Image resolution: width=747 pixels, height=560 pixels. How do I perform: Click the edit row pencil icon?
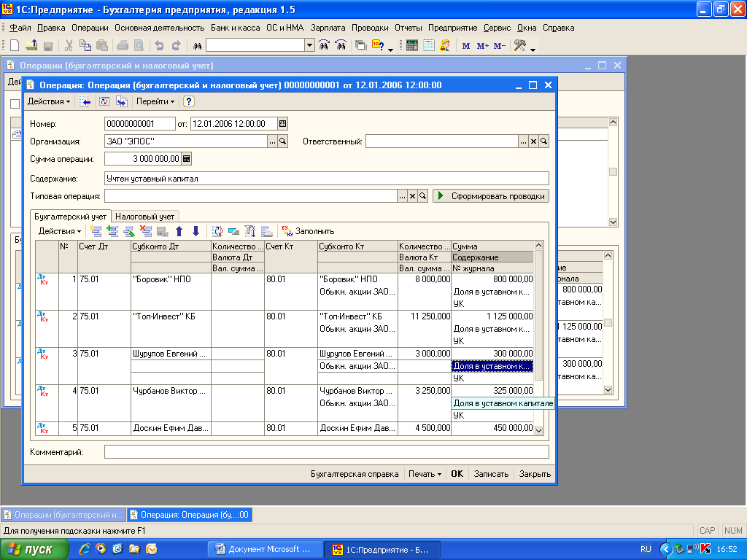pyautogui.click(x=129, y=231)
